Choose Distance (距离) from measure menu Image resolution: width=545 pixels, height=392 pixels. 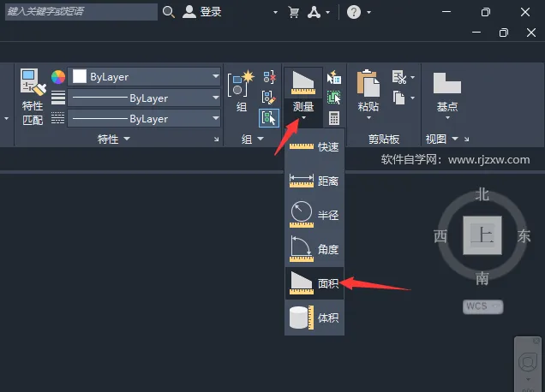(314, 181)
